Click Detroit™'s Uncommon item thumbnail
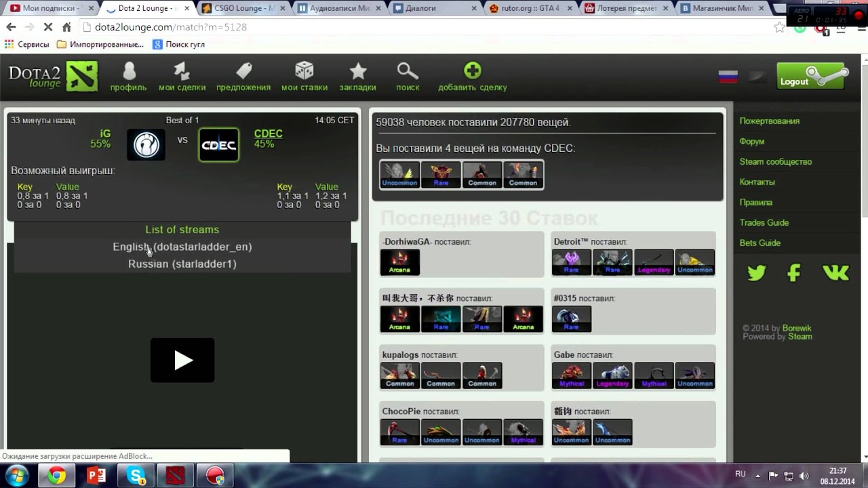This screenshot has width=868, height=488. [x=695, y=262]
